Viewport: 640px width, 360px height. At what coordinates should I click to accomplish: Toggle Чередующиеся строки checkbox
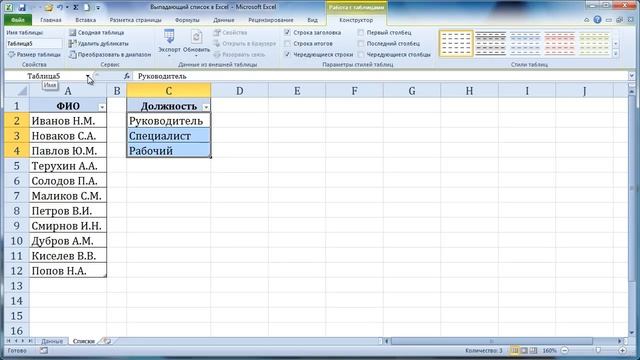(x=287, y=54)
